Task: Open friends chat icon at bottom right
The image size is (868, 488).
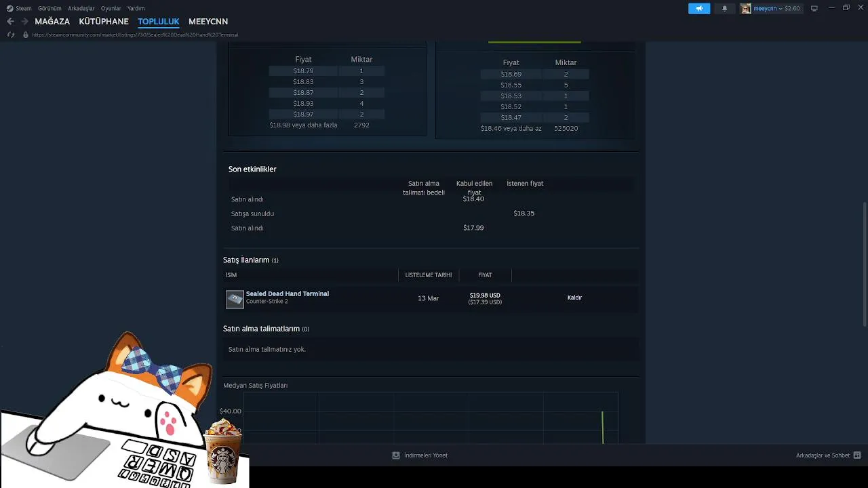Action: point(857,455)
